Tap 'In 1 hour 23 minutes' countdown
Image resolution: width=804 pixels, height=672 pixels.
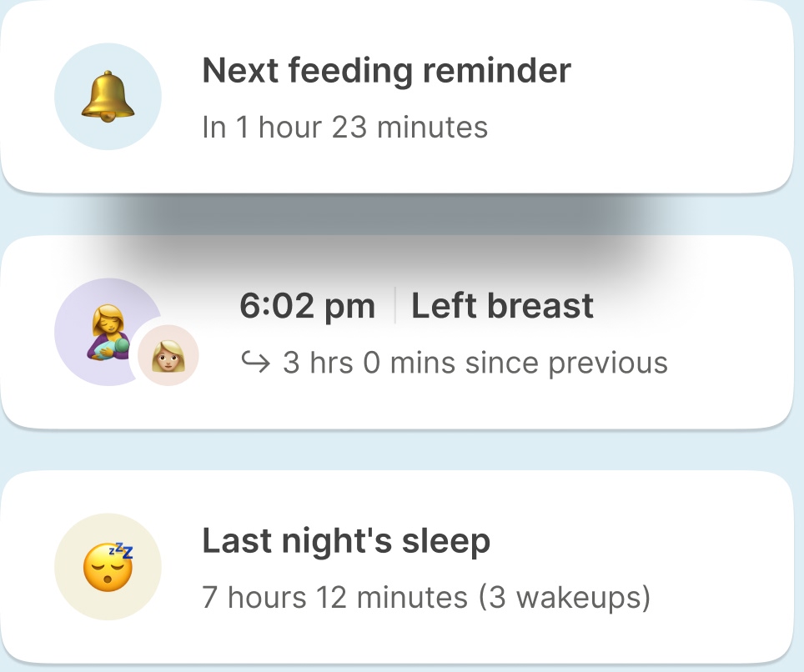pyautogui.click(x=344, y=128)
